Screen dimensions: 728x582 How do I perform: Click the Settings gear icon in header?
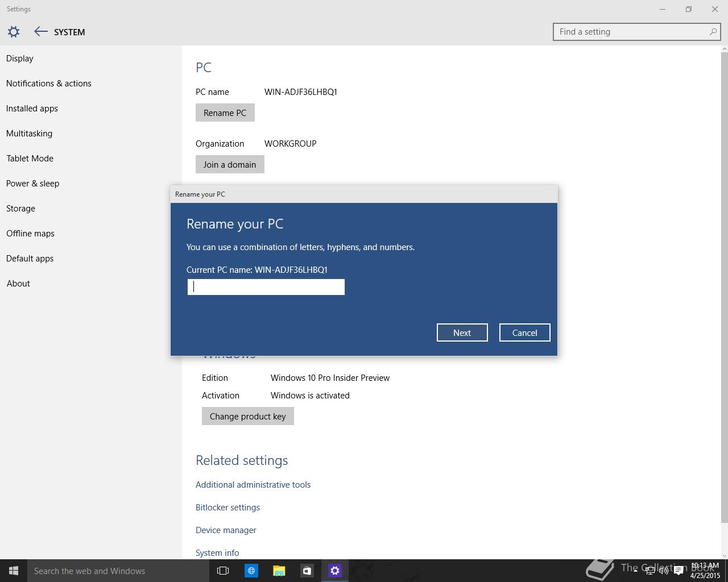(x=14, y=32)
